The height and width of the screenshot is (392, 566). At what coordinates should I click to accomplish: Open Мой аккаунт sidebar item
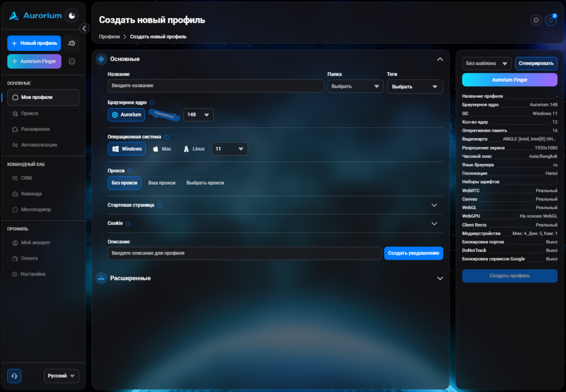tap(43, 243)
